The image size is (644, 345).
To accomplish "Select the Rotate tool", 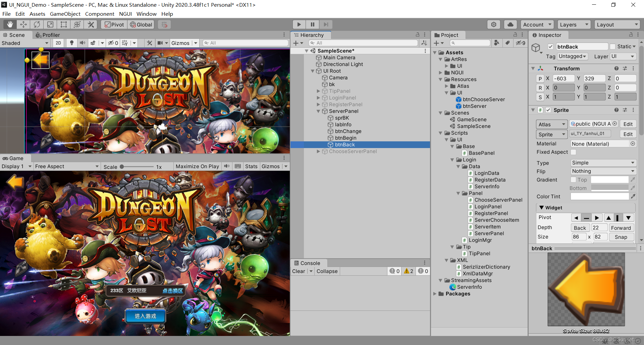I will pyautogui.click(x=37, y=24).
